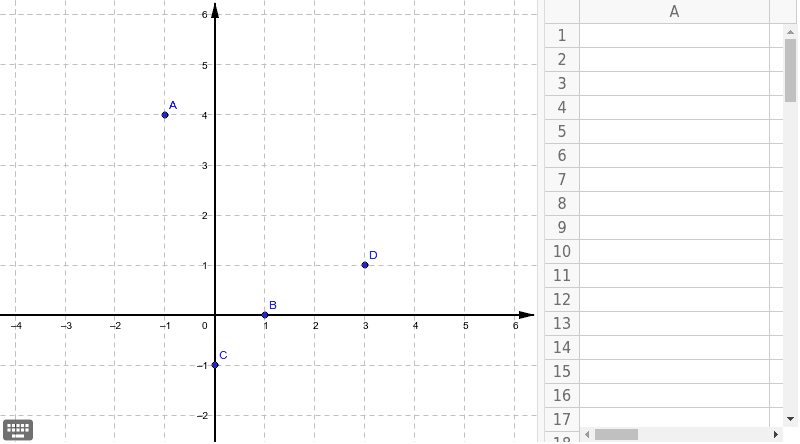Click x-axis tick label 6

(515, 326)
